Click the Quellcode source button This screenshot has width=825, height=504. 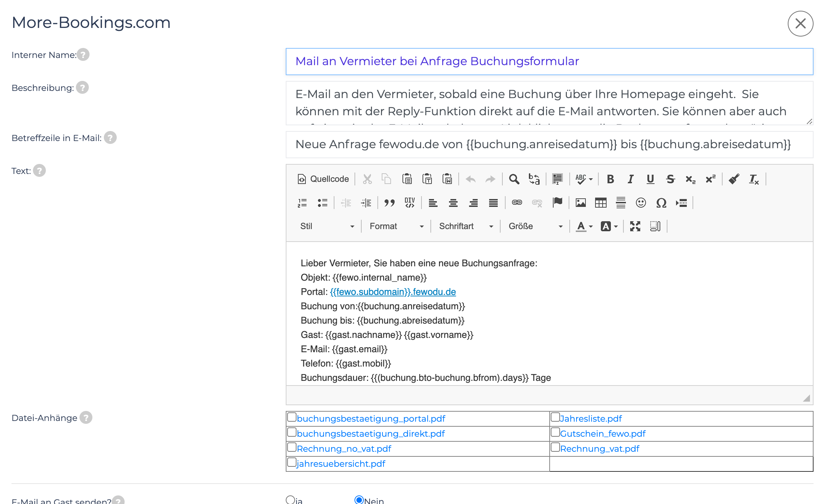323,179
